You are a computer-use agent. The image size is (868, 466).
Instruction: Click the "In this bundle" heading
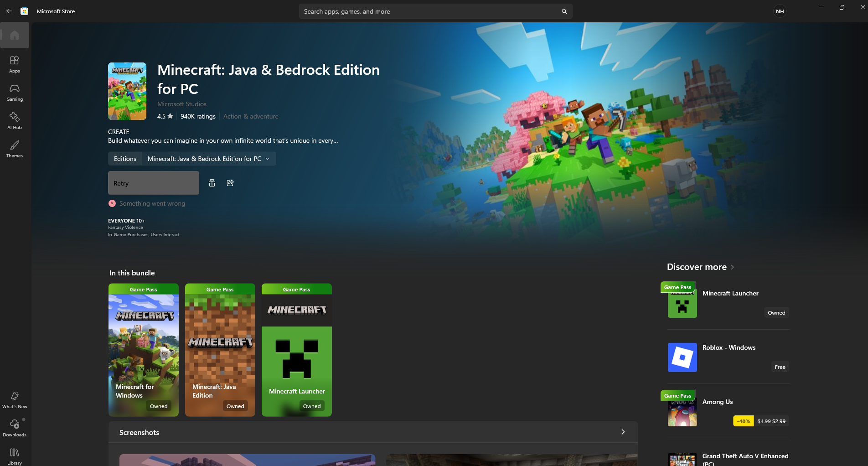(x=132, y=273)
